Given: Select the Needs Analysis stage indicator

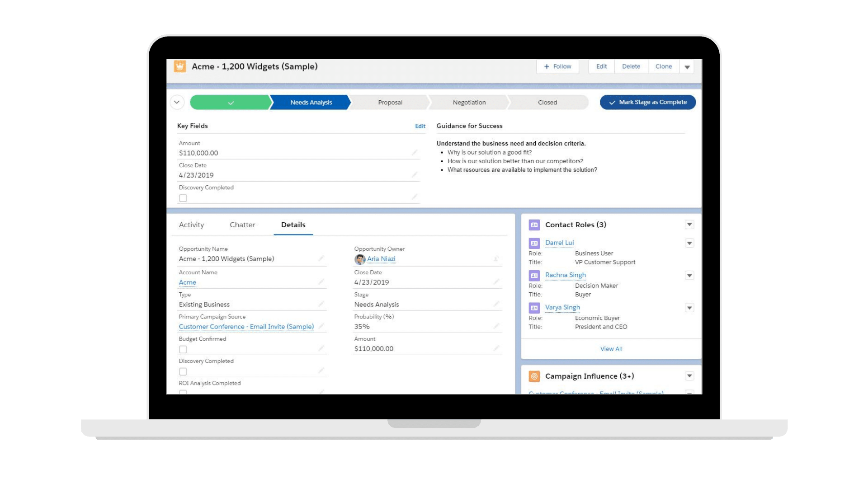Looking at the screenshot, I should click(x=310, y=102).
